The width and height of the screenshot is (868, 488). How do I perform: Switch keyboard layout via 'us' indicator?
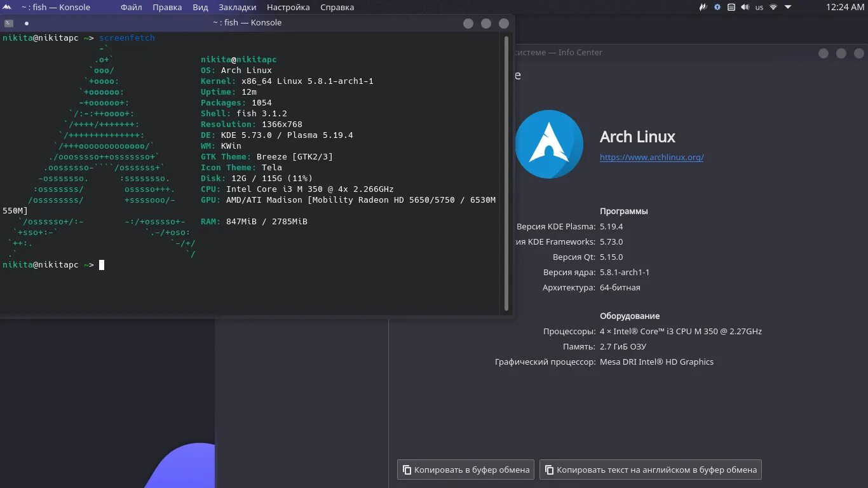click(759, 8)
